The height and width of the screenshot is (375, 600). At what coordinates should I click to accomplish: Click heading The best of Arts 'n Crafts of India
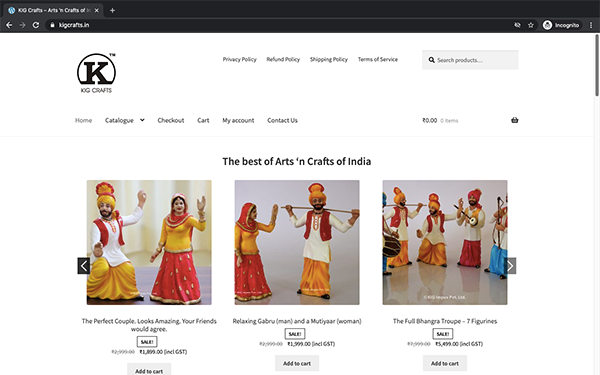(x=297, y=161)
